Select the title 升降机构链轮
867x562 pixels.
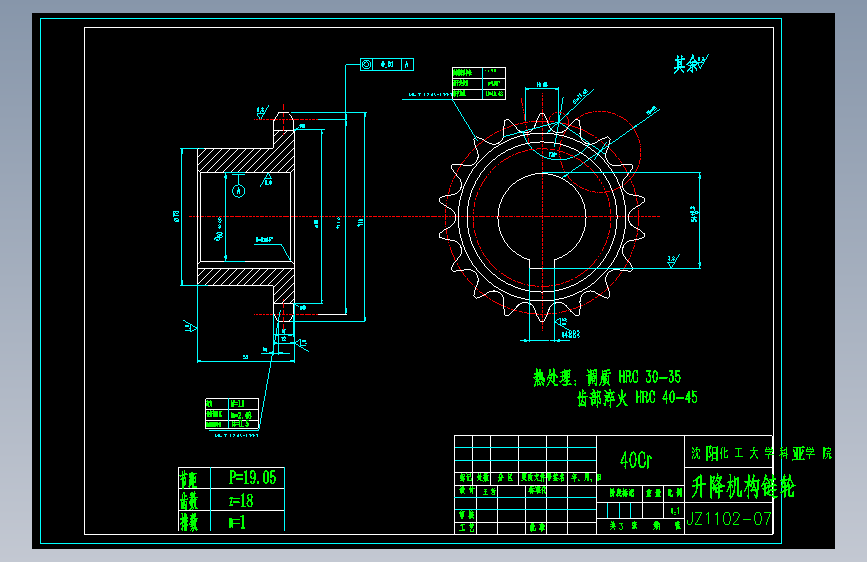743,487
